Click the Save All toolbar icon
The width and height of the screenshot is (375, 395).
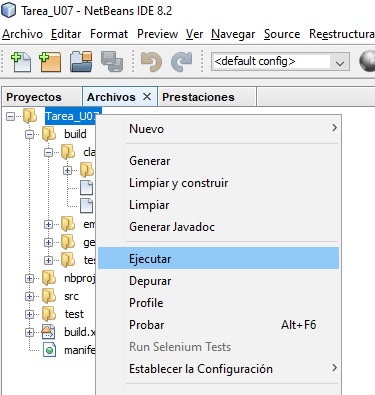tap(112, 61)
